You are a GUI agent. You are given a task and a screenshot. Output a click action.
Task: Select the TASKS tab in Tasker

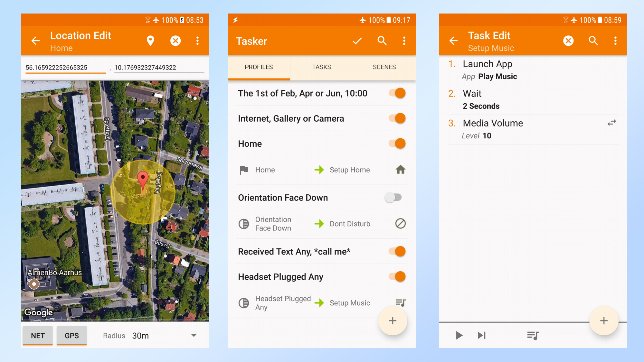322,67
